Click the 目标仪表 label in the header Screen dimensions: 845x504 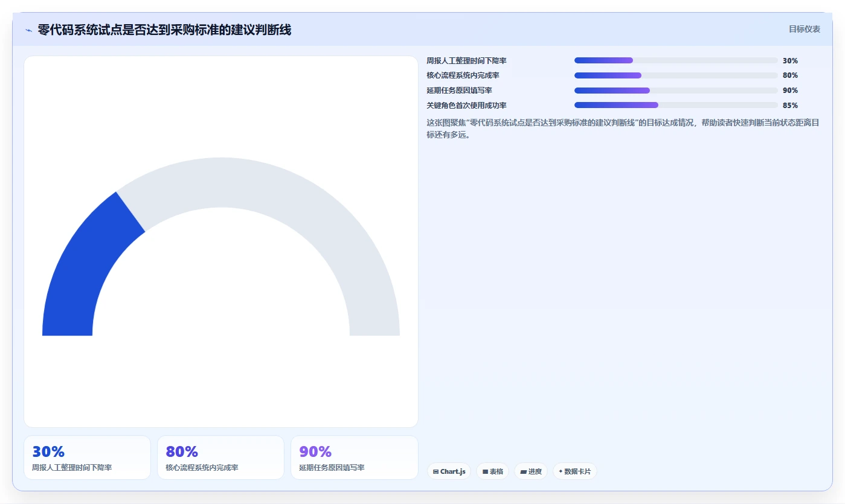(804, 29)
